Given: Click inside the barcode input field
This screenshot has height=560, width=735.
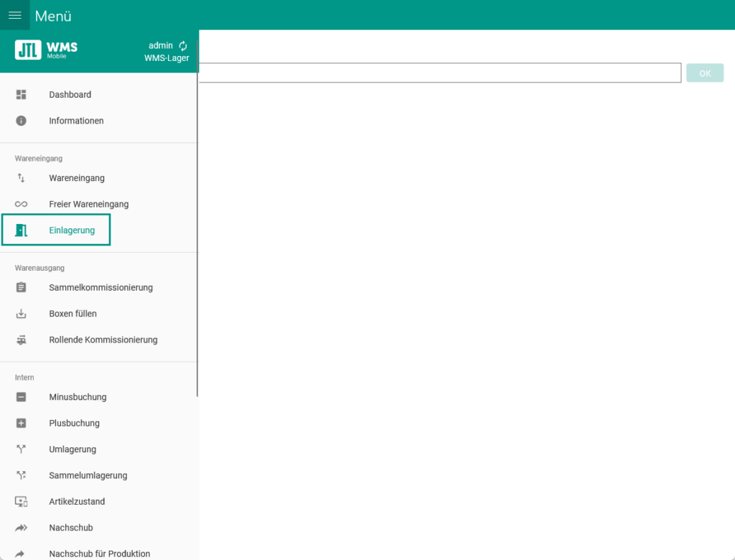Looking at the screenshot, I should point(439,73).
